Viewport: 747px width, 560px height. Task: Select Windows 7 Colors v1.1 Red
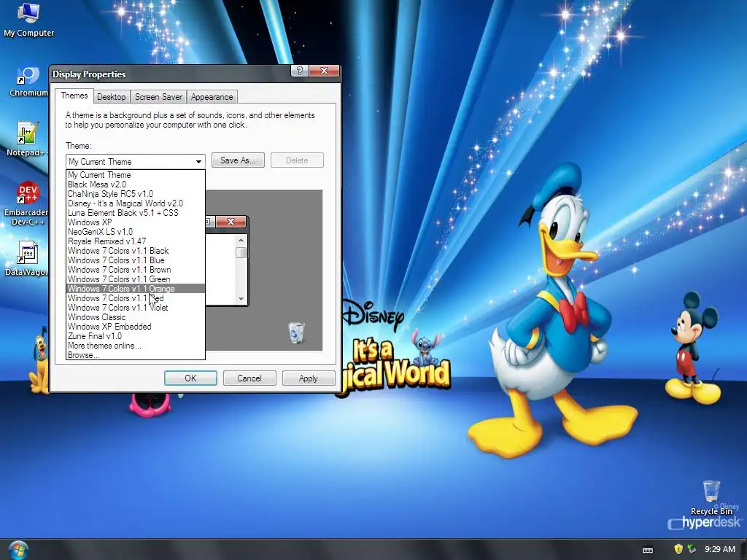135,298
